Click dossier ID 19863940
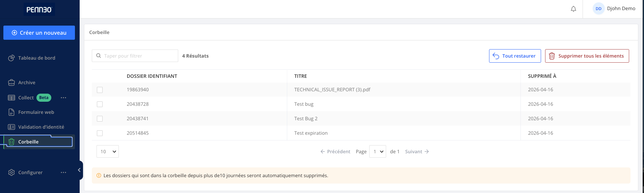 click(x=138, y=90)
